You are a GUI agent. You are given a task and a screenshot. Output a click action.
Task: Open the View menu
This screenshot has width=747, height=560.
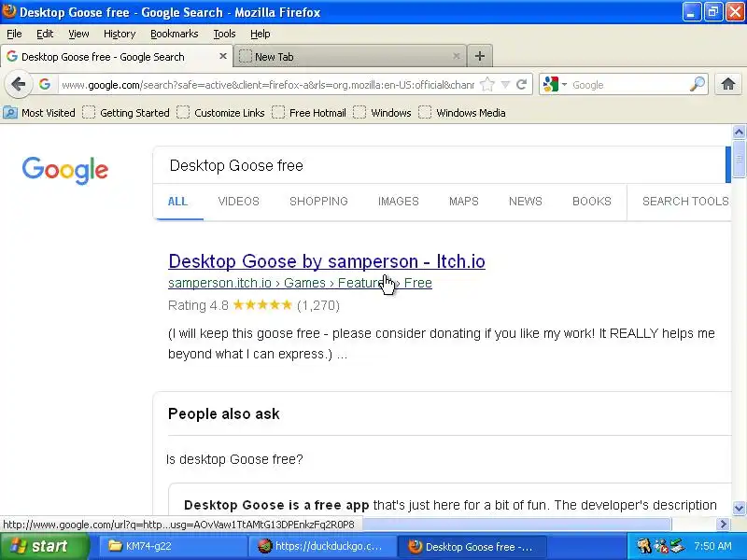tap(78, 34)
